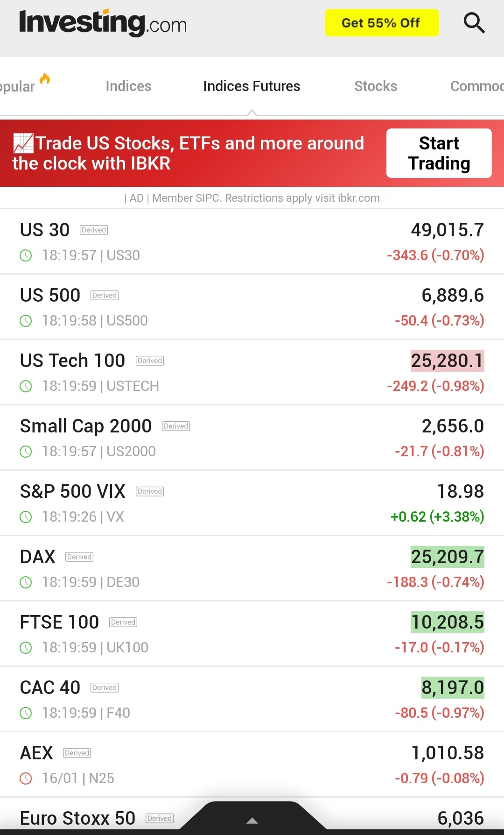
Task: Click the flame icon beside Popular
Action: (45, 79)
